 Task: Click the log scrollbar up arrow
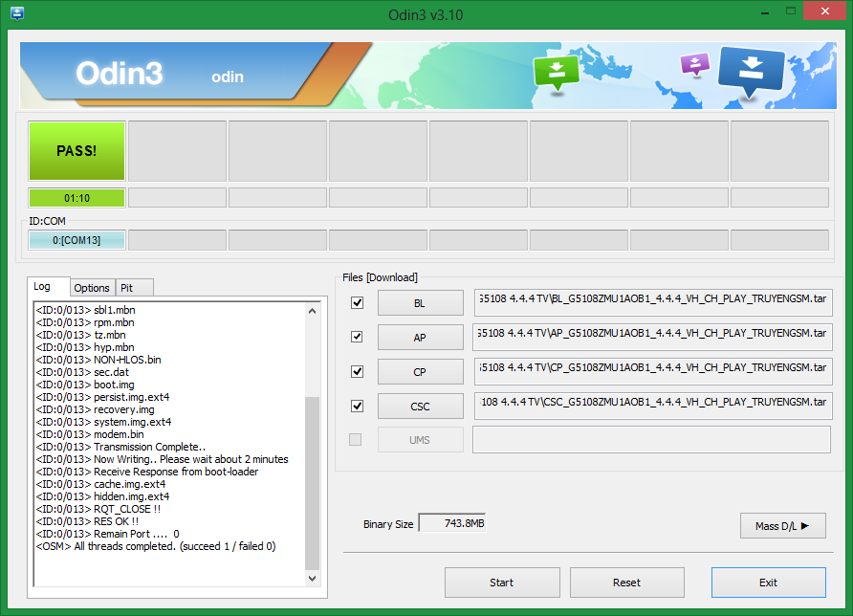click(x=313, y=311)
